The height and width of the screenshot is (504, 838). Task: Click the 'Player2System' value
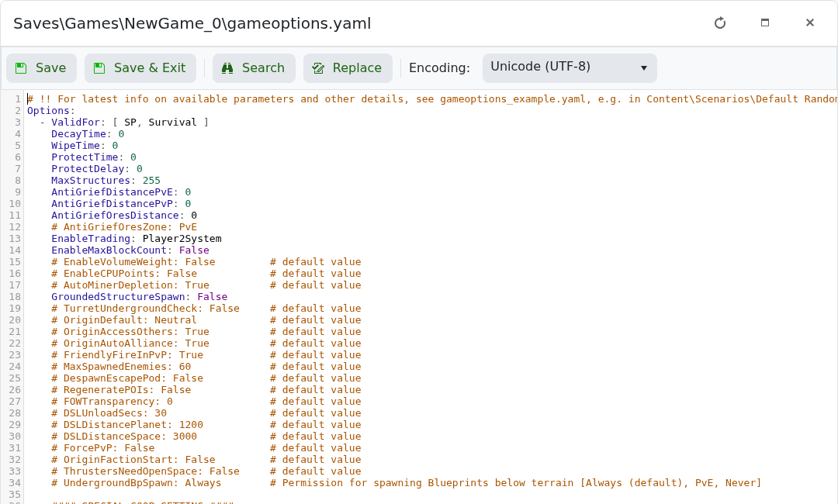pos(182,239)
